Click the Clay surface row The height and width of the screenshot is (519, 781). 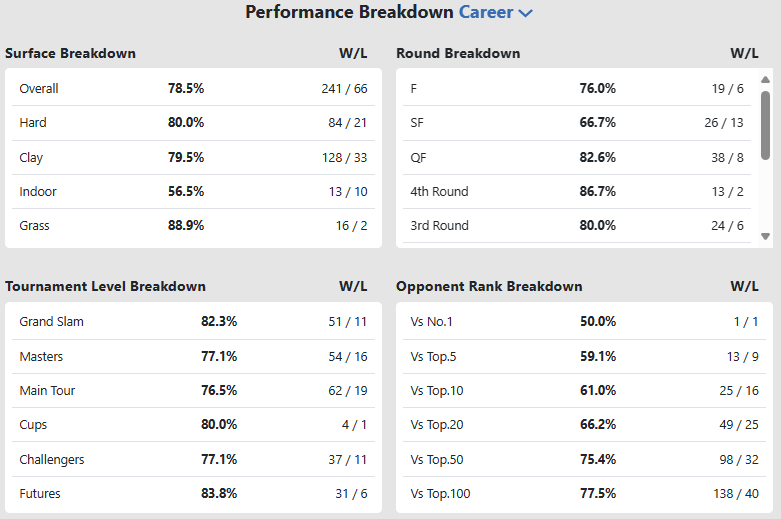(x=193, y=157)
